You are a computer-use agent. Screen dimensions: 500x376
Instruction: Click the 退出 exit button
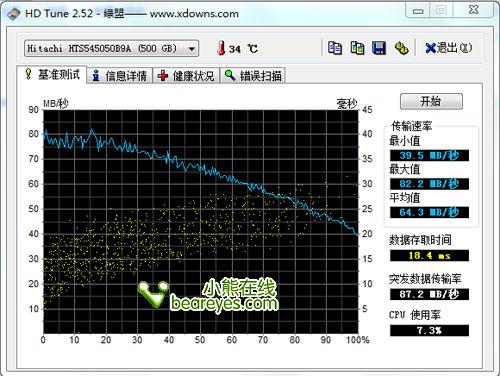449,48
